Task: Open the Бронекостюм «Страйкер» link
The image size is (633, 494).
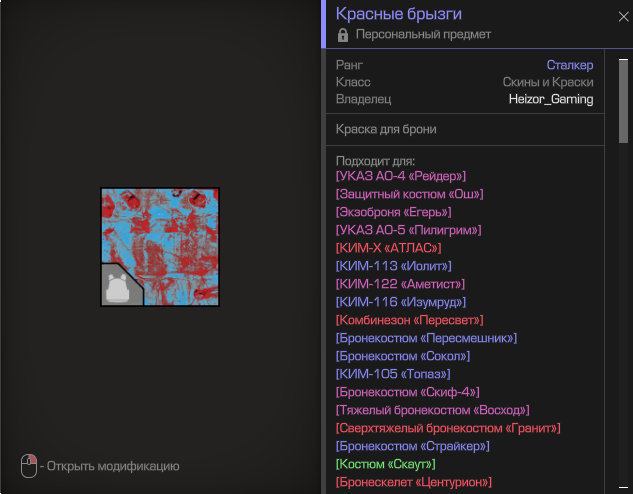Action: point(413,446)
